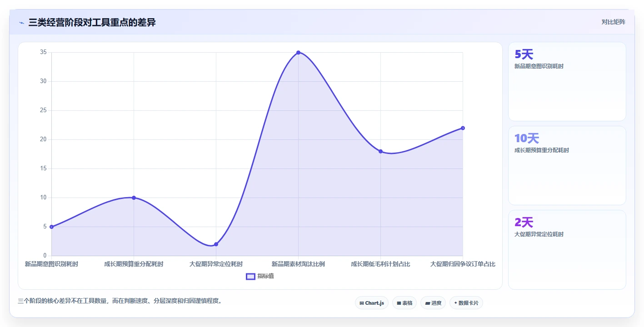The width and height of the screenshot is (644, 327).
Task: Click data point for 成长期预算重分配耗时
Action: tap(134, 198)
